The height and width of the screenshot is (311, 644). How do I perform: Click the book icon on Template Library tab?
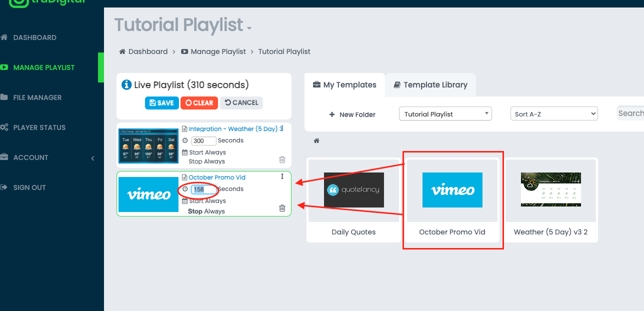click(x=397, y=85)
